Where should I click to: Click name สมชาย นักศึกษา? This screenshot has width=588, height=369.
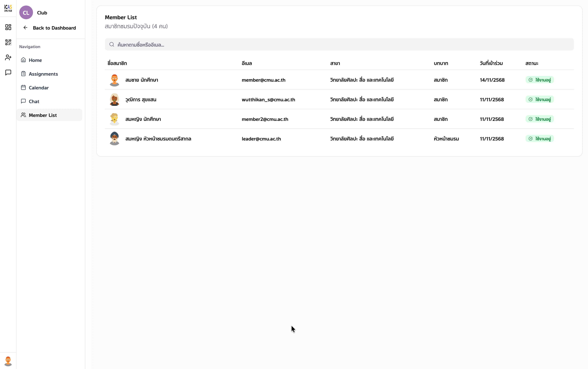(141, 80)
